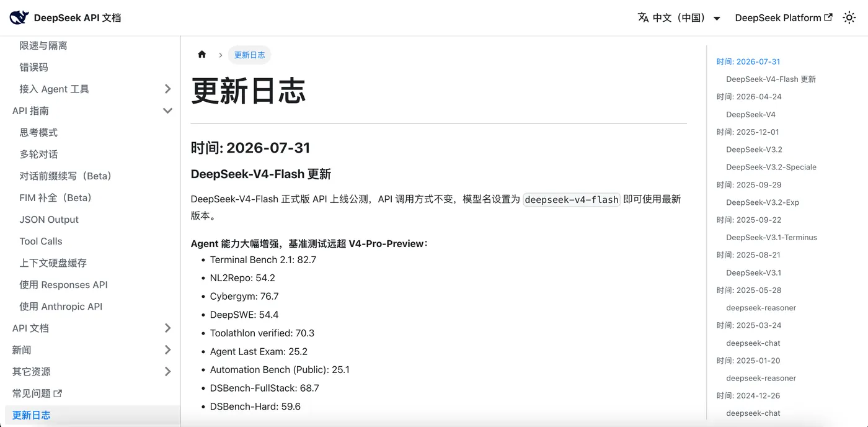Jump to 时间: 2025-09-22 in contents
Viewport: 868px width, 427px height.
point(749,220)
